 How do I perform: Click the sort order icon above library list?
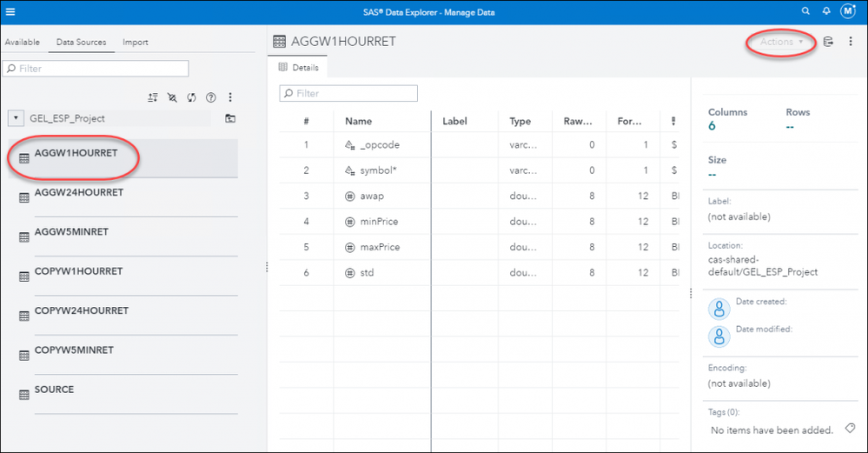[153, 97]
